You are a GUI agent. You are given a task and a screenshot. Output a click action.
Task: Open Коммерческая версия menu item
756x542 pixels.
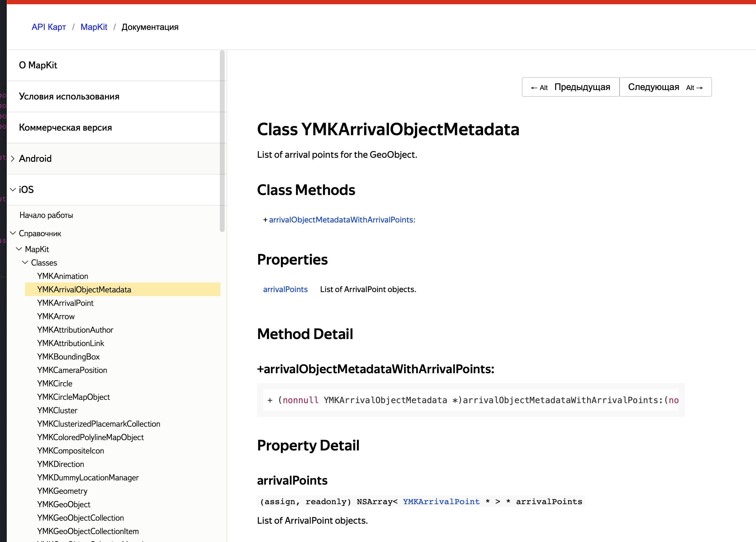coord(65,128)
